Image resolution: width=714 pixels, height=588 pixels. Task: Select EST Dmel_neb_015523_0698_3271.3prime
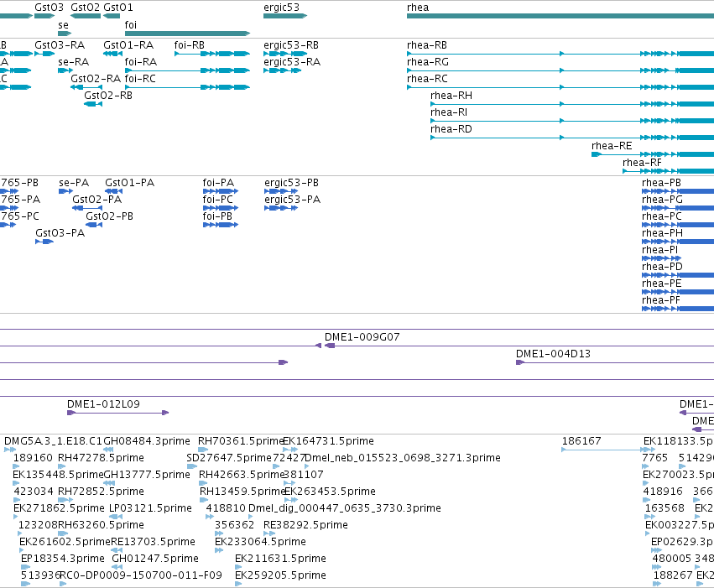(x=403, y=458)
